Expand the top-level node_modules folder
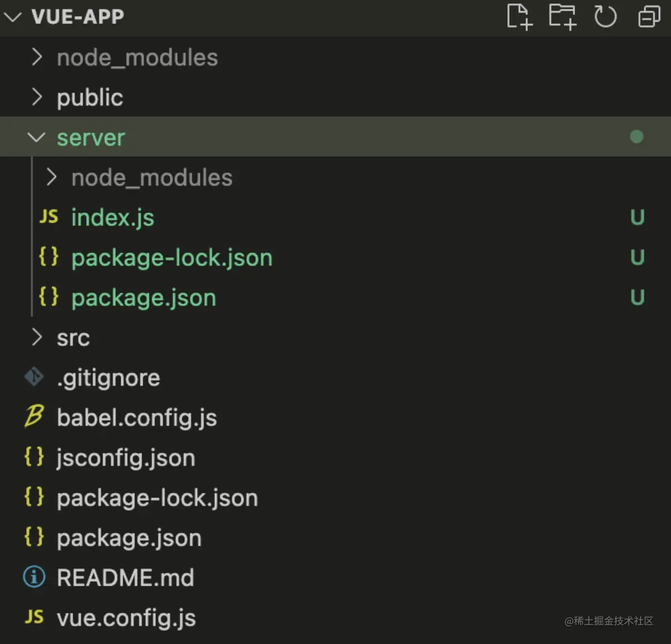 pos(37,57)
